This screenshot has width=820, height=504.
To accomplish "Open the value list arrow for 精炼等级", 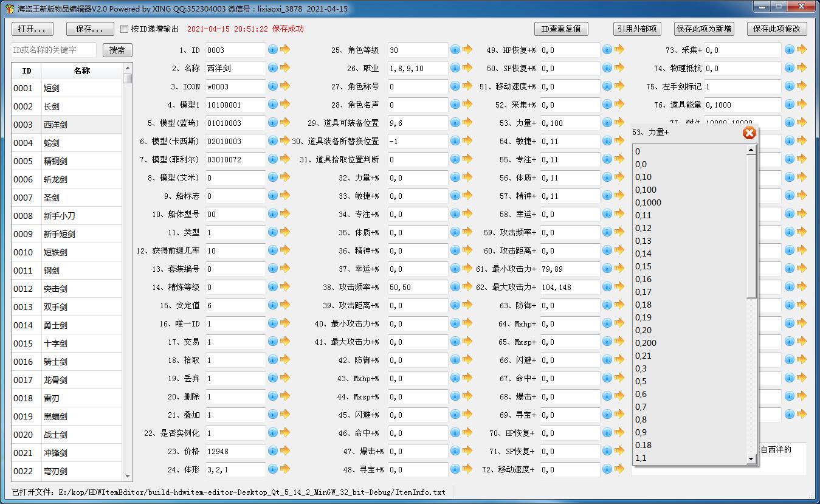I will click(283, 287).
